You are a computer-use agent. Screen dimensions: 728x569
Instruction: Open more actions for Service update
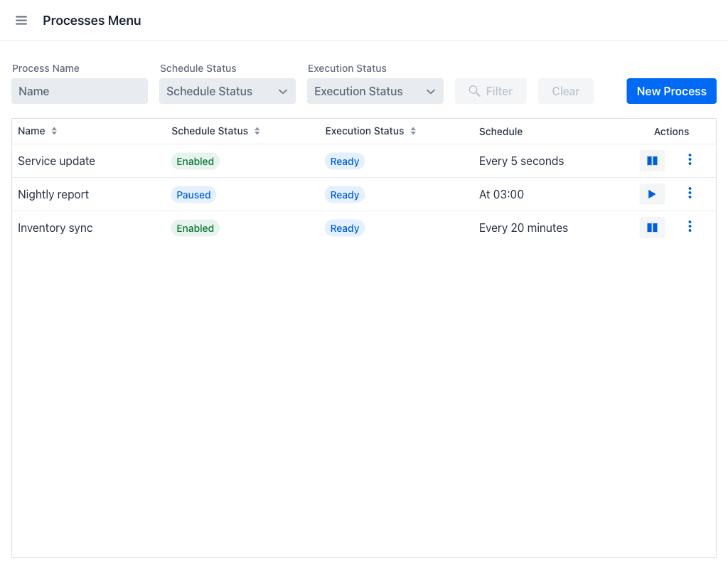click(690, 160)
